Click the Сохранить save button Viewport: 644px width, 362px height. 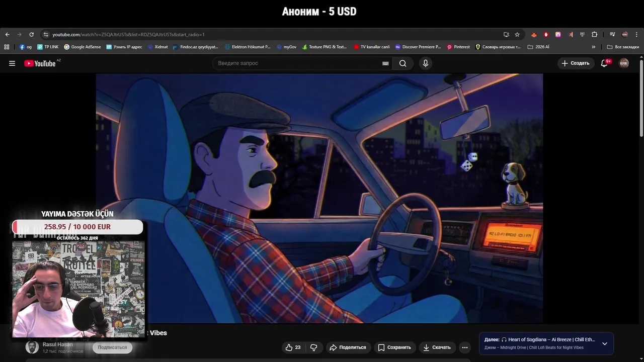coord(394,347)
